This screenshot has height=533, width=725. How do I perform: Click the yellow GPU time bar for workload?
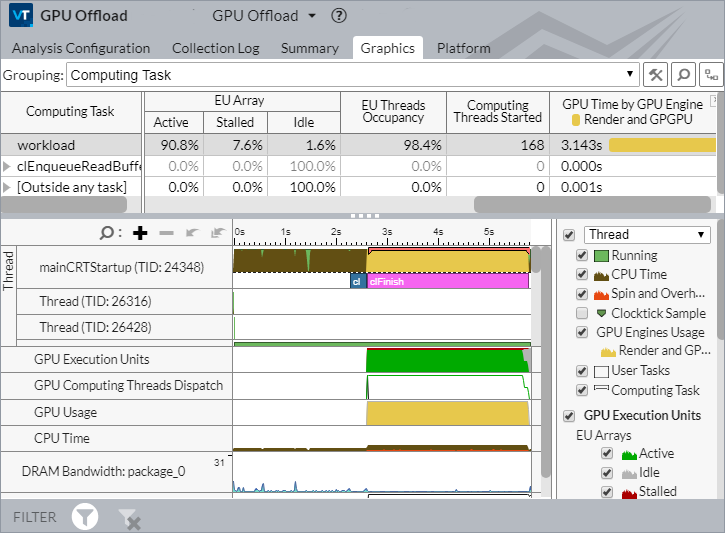coord(661,145)
